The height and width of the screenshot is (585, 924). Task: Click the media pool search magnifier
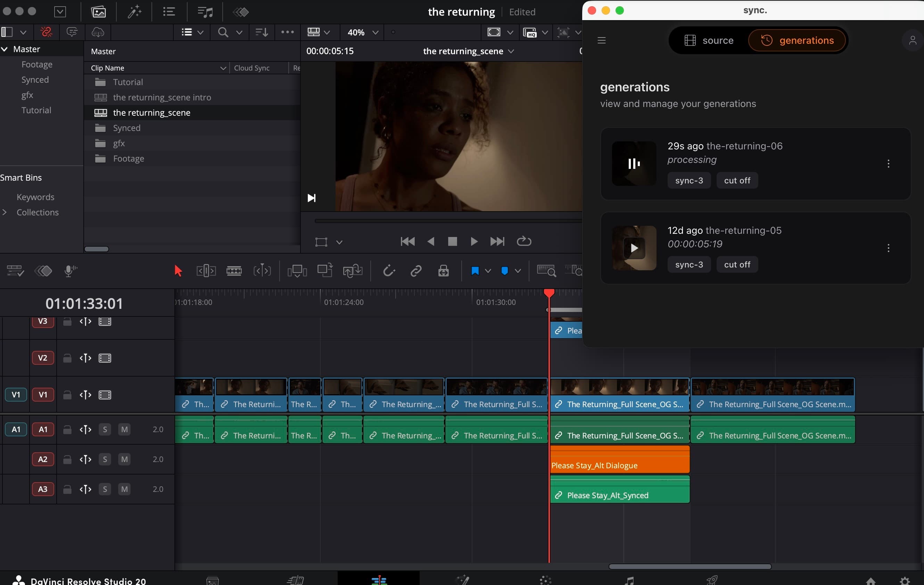223,32
